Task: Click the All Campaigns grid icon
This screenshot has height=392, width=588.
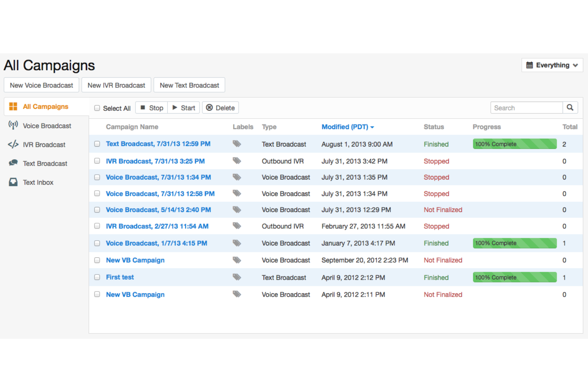Action: 13,106
